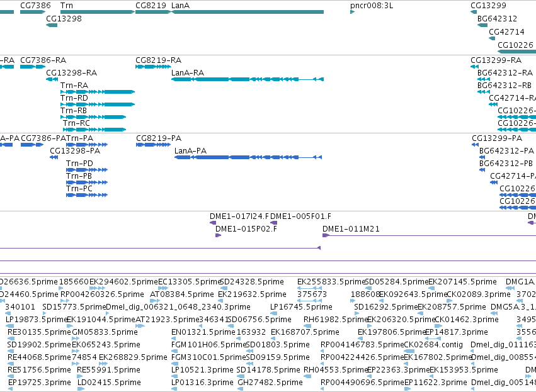536x392 pixels.
Task: Select the Trn-RB transcript label
Action: (74, 111)
